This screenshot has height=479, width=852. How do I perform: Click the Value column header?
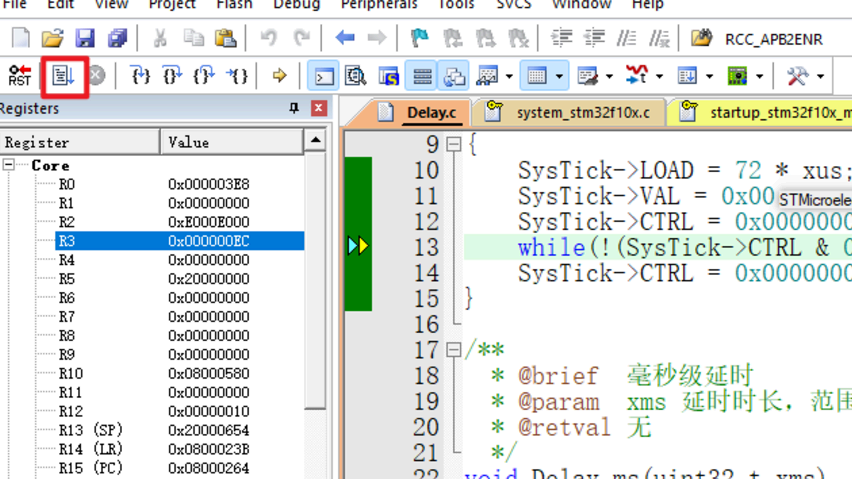233,142
